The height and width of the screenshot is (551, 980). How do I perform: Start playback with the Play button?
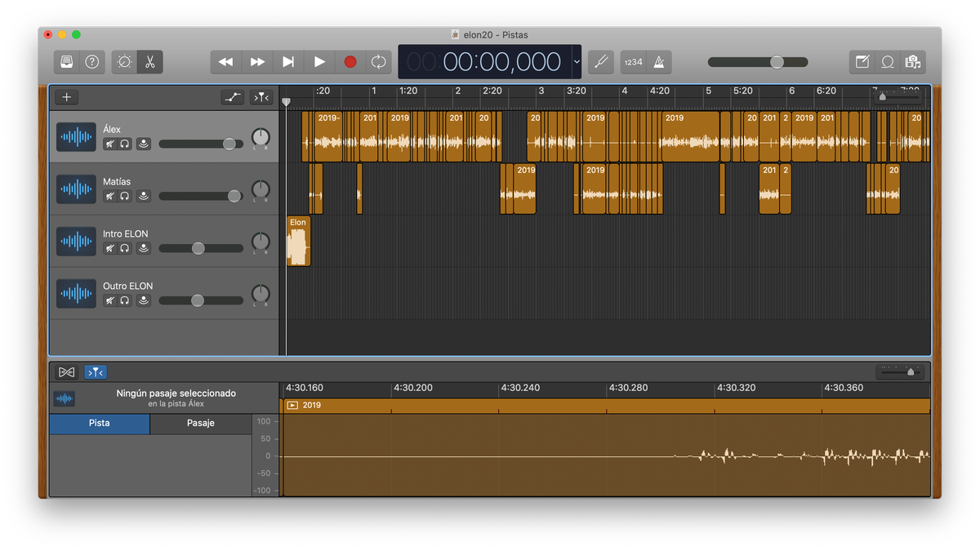pos(319,62)
